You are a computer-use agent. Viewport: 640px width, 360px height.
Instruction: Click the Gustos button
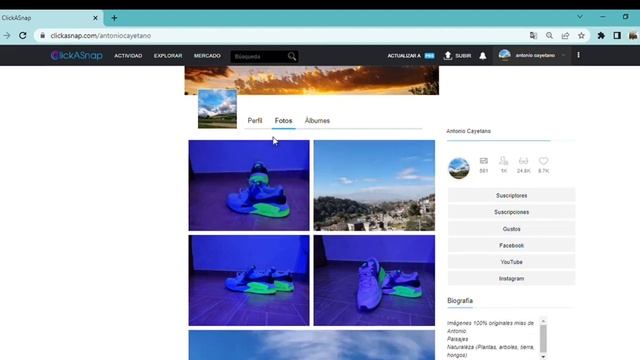click(511, 229)
